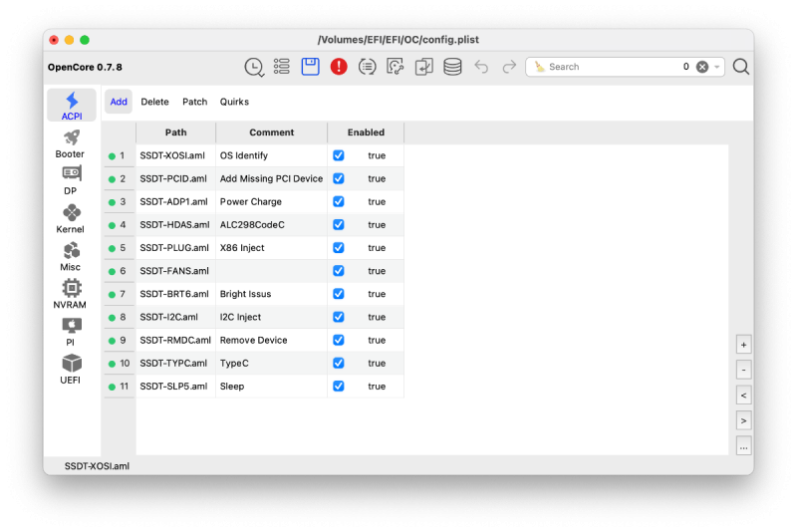
Task: Select the 'Remove Device' comment cell
Action: tap(271, 340)
